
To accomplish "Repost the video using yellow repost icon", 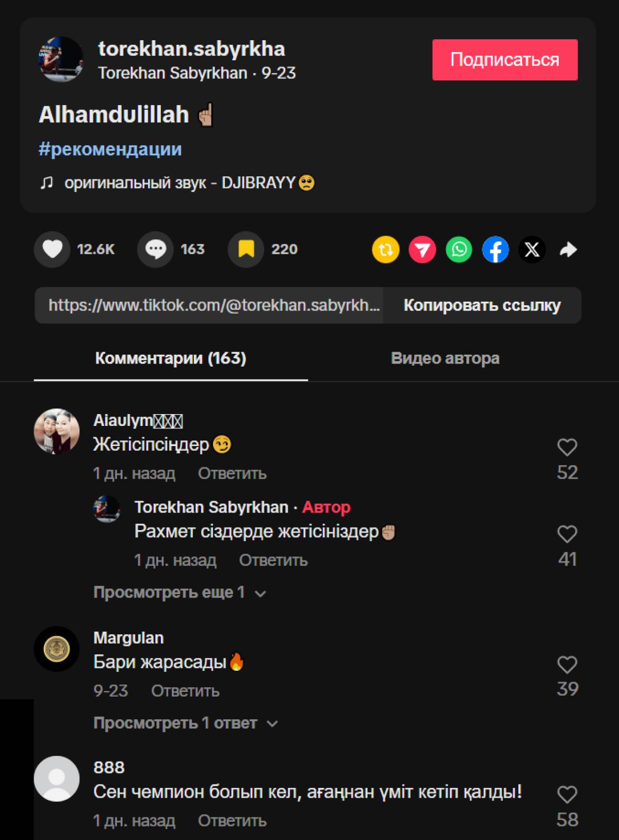I will click(386, 250).
